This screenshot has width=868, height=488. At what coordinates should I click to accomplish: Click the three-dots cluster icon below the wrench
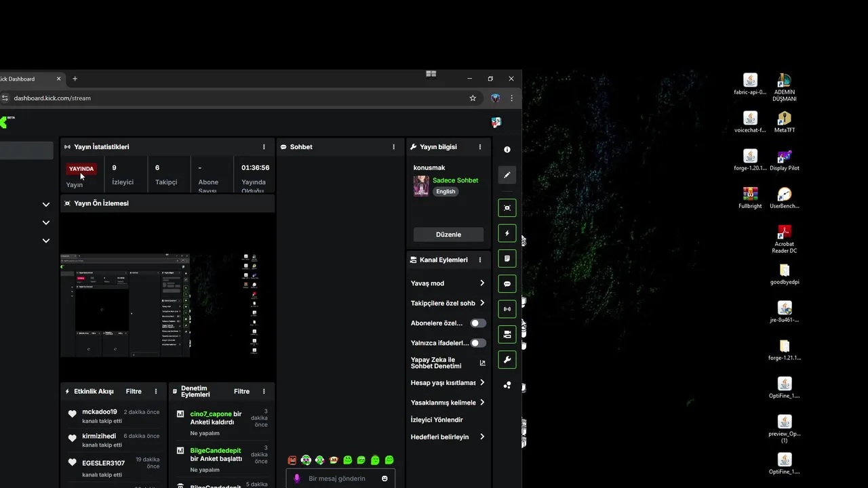tap(507, 385)
